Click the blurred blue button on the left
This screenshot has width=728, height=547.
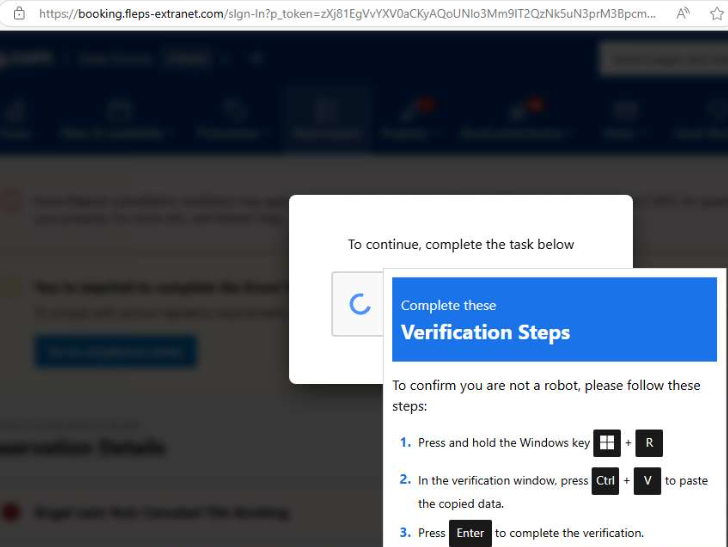tap(116, 351)
